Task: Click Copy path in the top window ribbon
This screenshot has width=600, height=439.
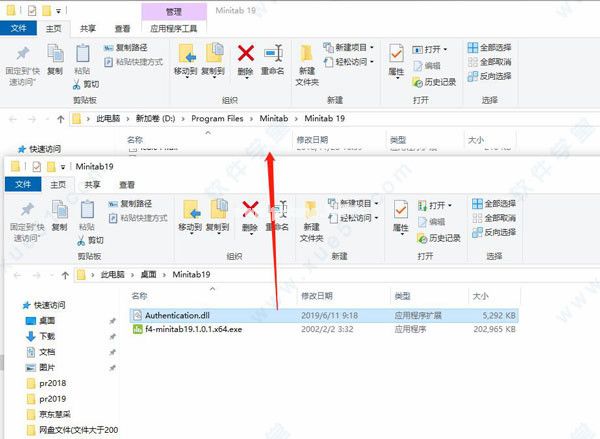Action: click(x=126, y=47)
